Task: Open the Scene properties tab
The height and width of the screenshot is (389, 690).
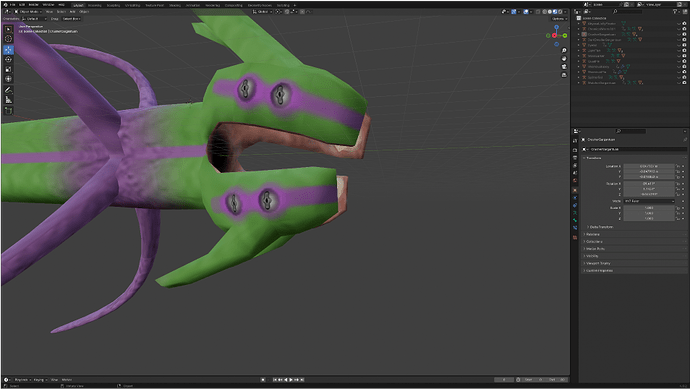Action: tap(575, 172)
